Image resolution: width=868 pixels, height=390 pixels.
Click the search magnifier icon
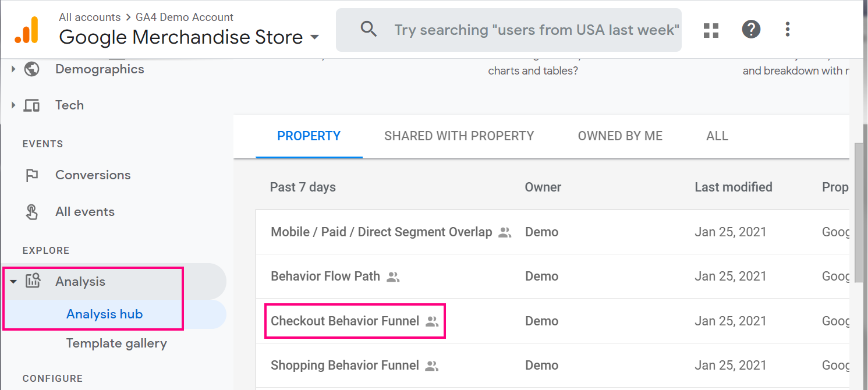coord(369,30)
